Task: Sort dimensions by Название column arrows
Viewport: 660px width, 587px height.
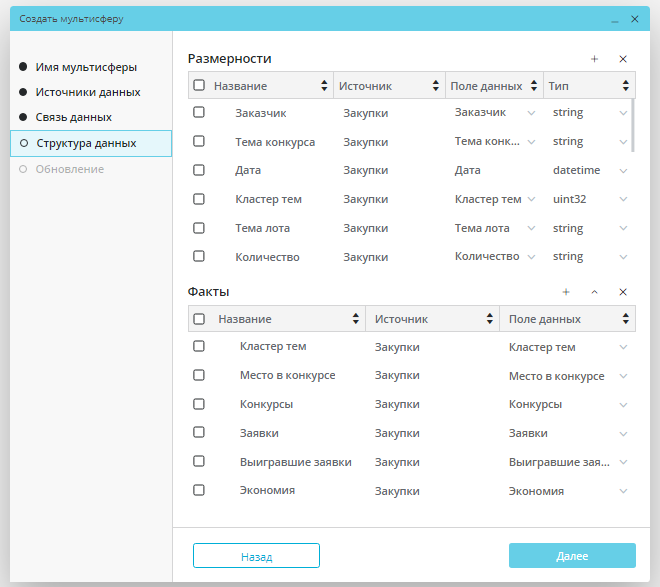Action: click(x=324, y=86)
